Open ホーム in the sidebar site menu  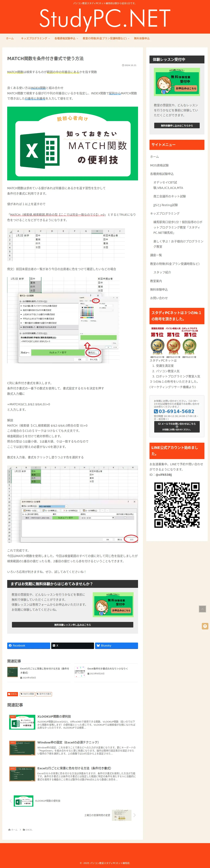(x=154, y=157)
